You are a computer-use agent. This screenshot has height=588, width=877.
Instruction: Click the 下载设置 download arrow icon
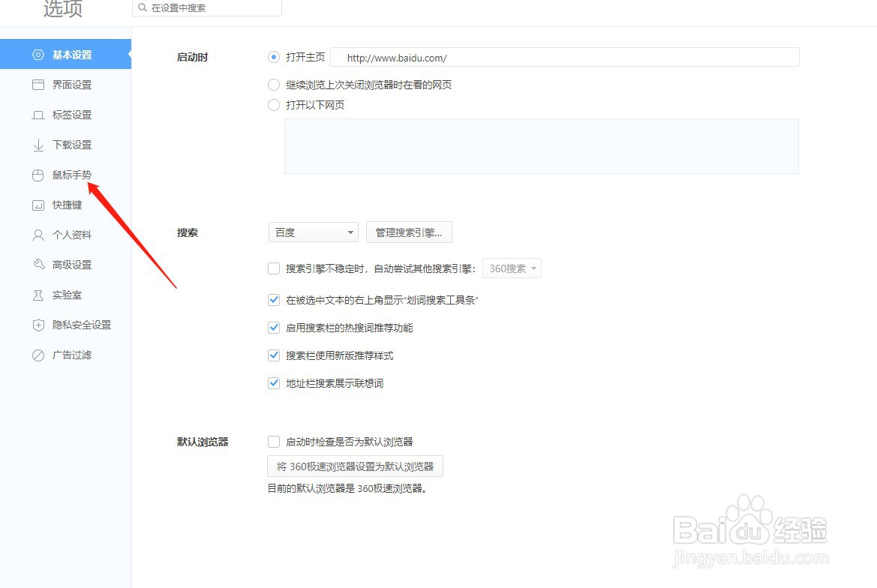[x=38, y=144]
